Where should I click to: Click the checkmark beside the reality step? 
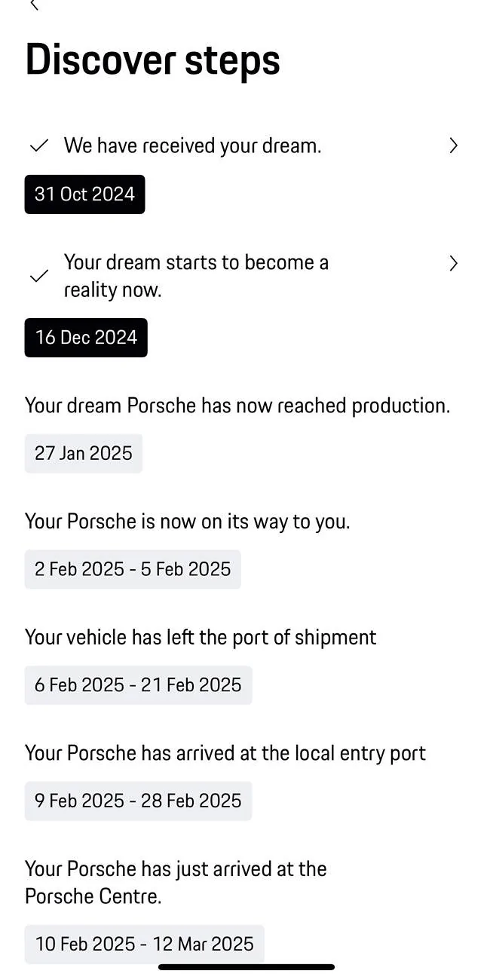pyautogui.click(x=39, y=276)
